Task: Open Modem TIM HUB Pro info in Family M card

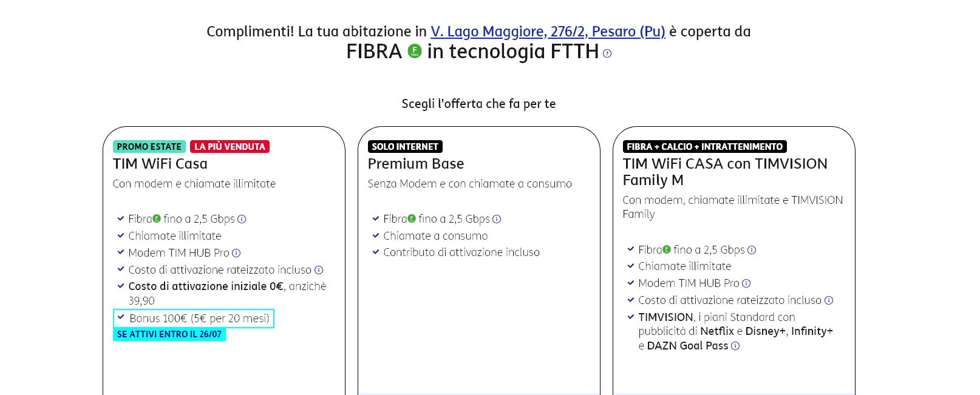Action: [x=746, y=283]
